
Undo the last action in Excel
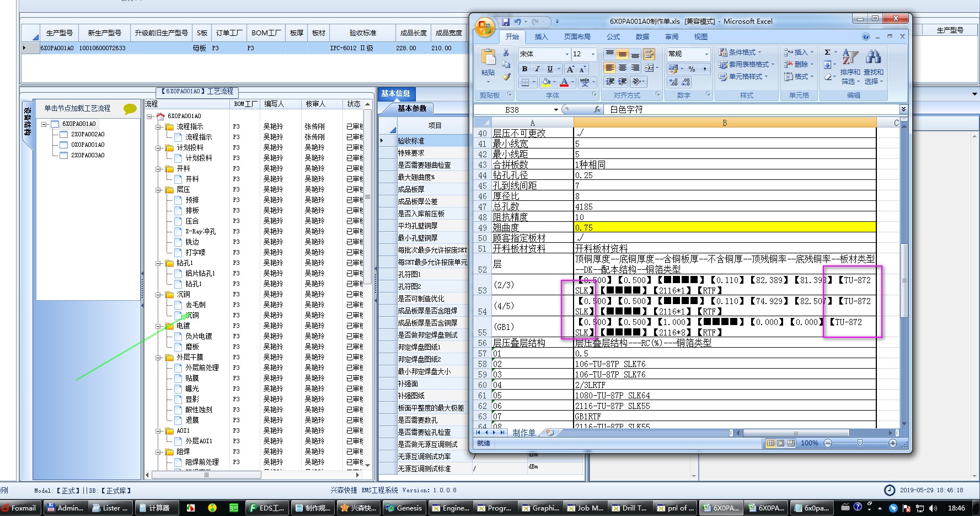pyautogui.click(x=517, y=22)
